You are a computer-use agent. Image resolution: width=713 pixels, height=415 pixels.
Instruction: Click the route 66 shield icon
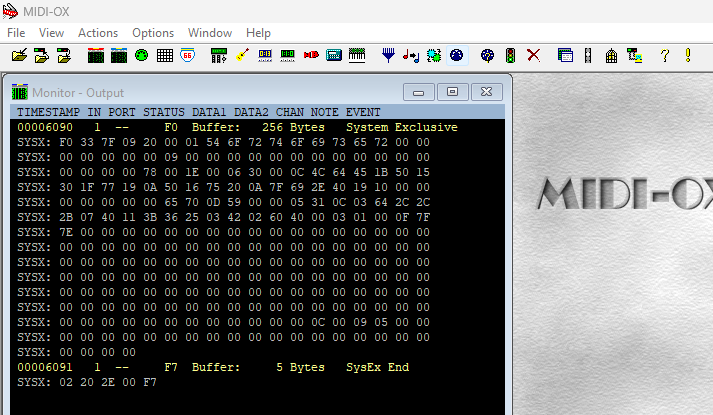187,56
